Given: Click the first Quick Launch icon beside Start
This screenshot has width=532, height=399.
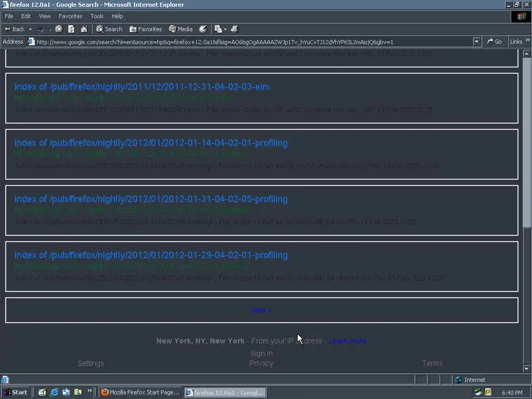Looking at the screenshot, I should tap(42, 392).
